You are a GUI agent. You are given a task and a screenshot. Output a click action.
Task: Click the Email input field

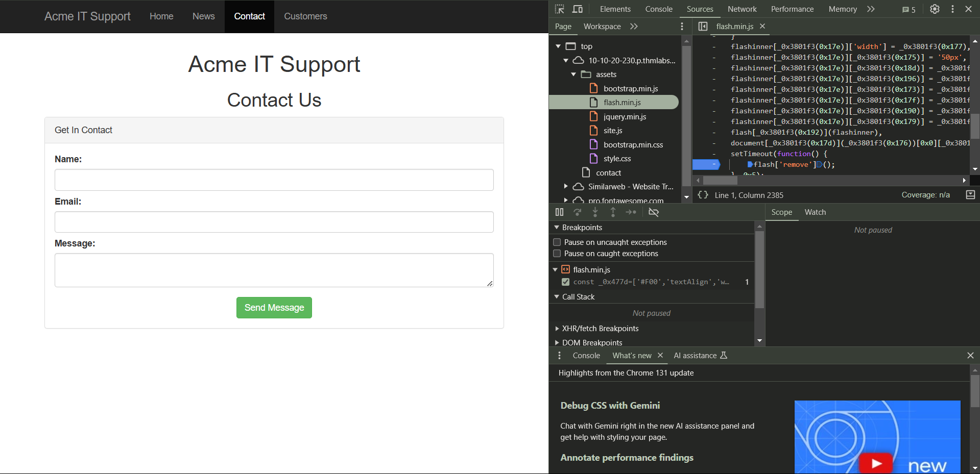coord(274,222)
